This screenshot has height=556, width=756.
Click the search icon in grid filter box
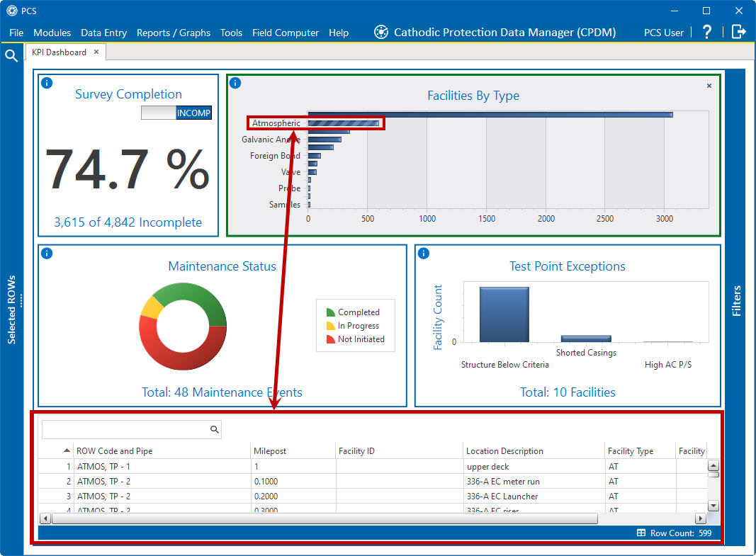coord(214,429)
